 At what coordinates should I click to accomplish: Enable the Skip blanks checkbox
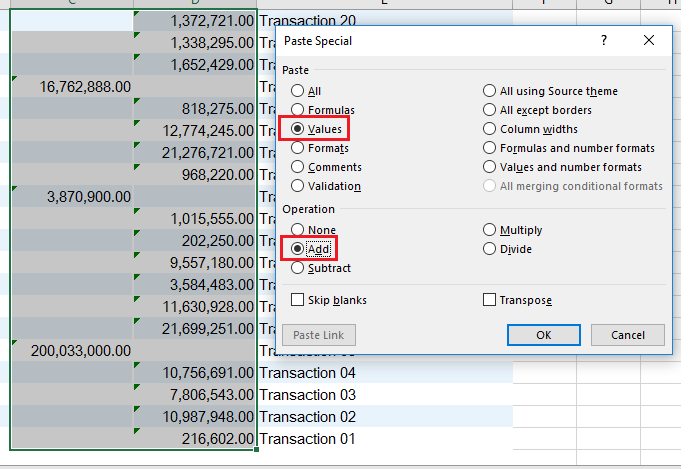[297, 300]
